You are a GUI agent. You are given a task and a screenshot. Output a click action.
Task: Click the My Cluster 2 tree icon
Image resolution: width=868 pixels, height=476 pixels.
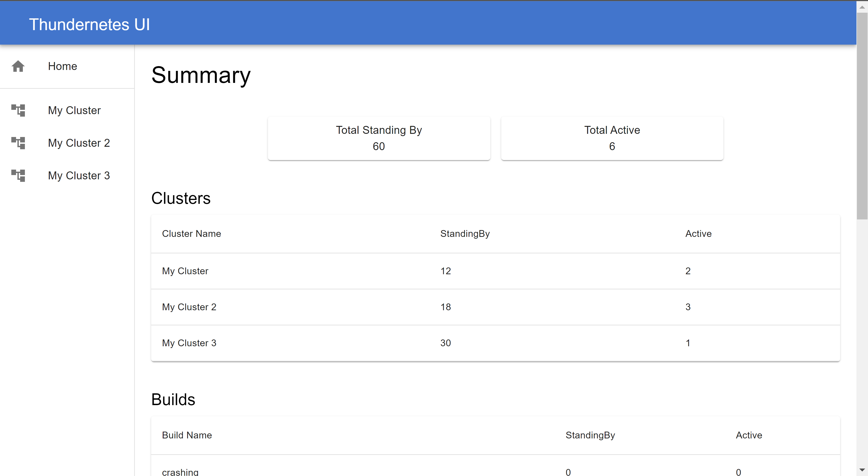click(x=18, y=143)
